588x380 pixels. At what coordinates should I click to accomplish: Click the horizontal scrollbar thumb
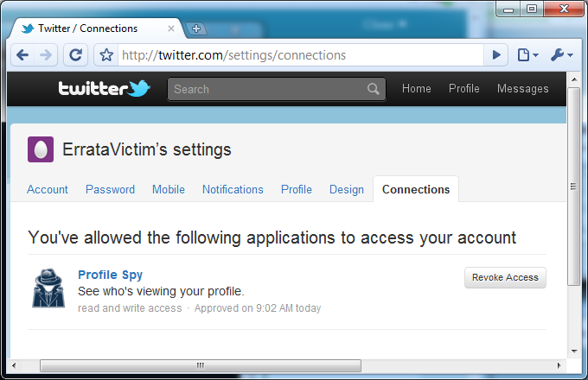201,365
